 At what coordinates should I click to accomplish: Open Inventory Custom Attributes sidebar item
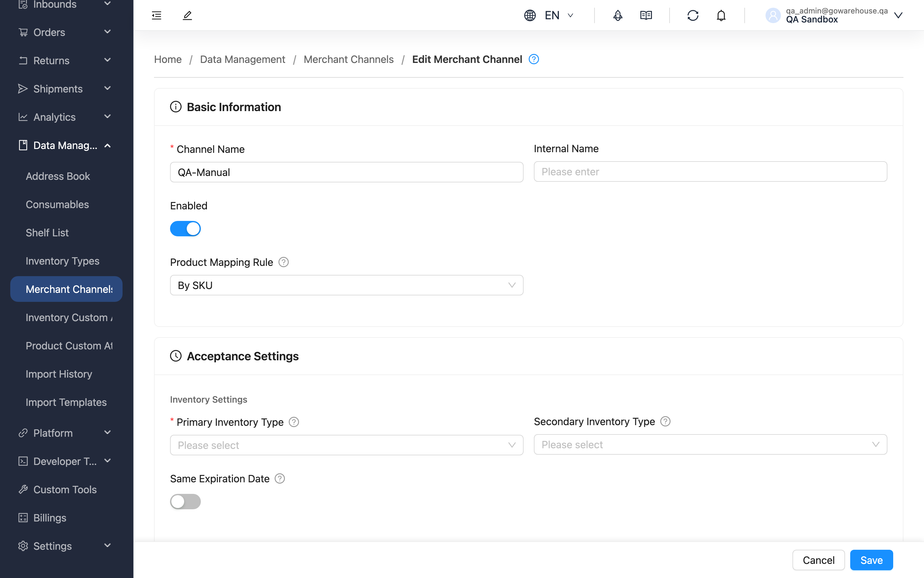tap(66, 317)
